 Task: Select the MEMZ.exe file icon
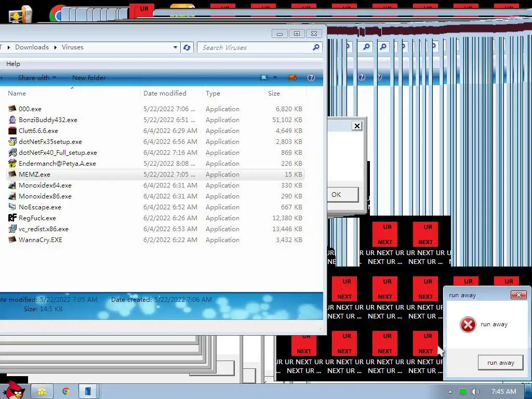(x=12, y=174)
